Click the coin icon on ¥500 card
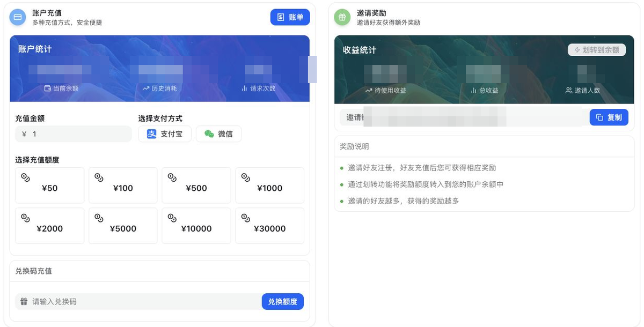 click(172, 177)
